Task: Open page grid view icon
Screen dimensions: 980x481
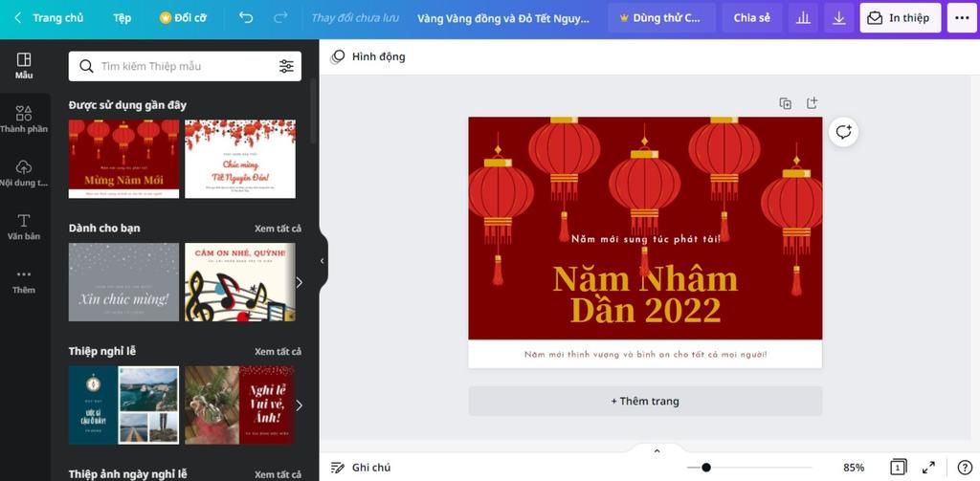Action: click(x=898, y=468)
